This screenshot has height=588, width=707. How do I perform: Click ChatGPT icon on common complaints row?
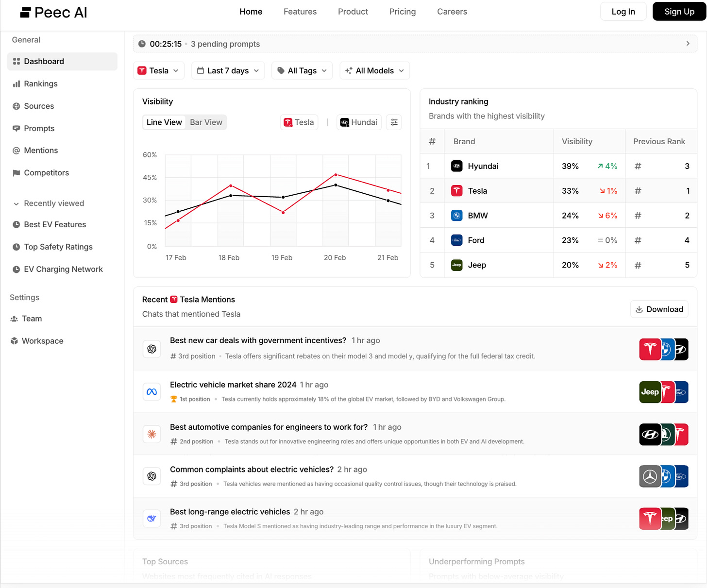[151, 476]
